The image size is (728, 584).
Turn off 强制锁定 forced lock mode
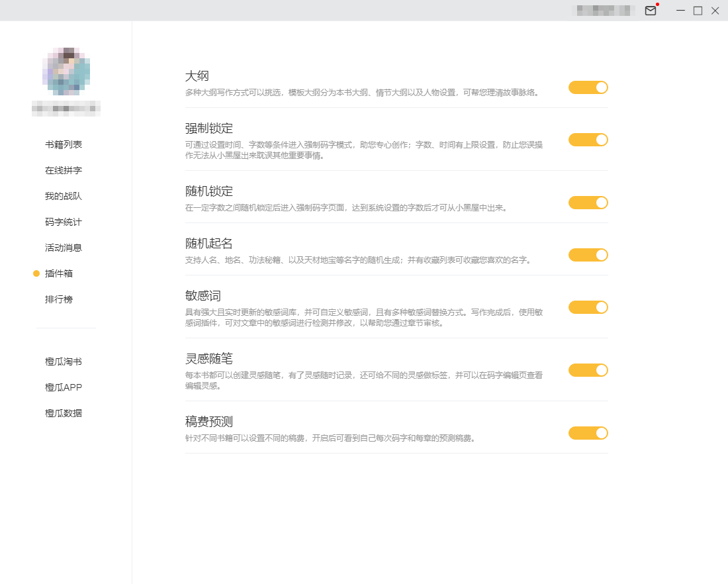(x=588, y=140)
